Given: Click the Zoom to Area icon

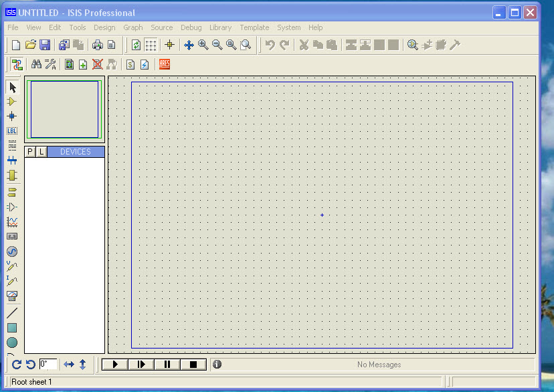Looking at the screenshot, I should point(246,45).
